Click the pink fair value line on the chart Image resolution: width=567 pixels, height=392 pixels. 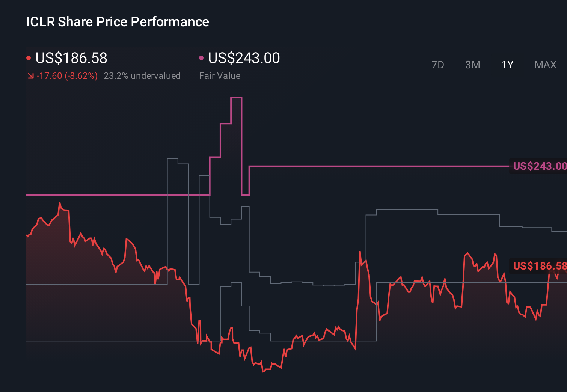pos(375,166)
